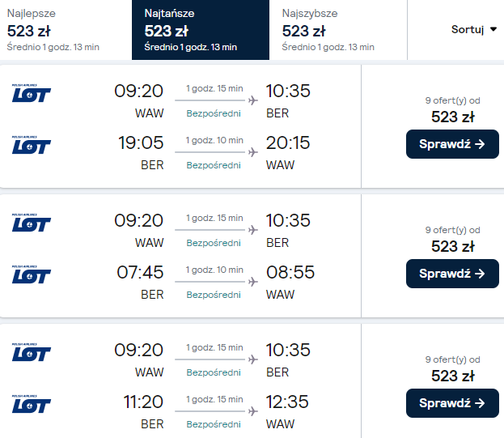Click LOT logo on third card's outbound flight
This screenshot has height=438, width=504.
(31, 353)
